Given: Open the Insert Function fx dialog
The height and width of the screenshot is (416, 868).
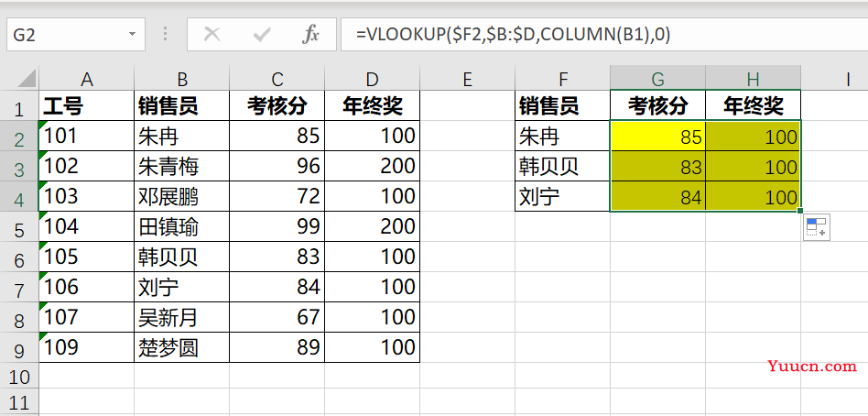Looking at the screenshot, I should [x=310, y=35].
